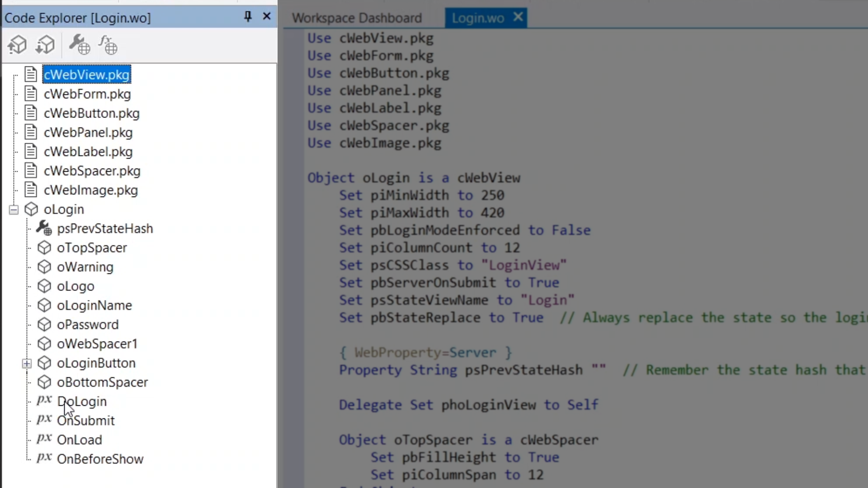Select the DoLogin procedure in tree

pos(82,401)
